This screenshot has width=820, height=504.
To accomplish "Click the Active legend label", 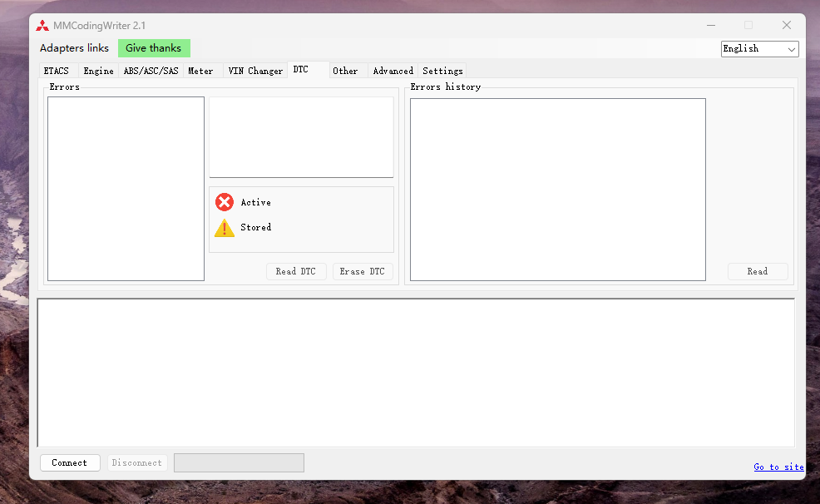I will [x=255, y=202].
